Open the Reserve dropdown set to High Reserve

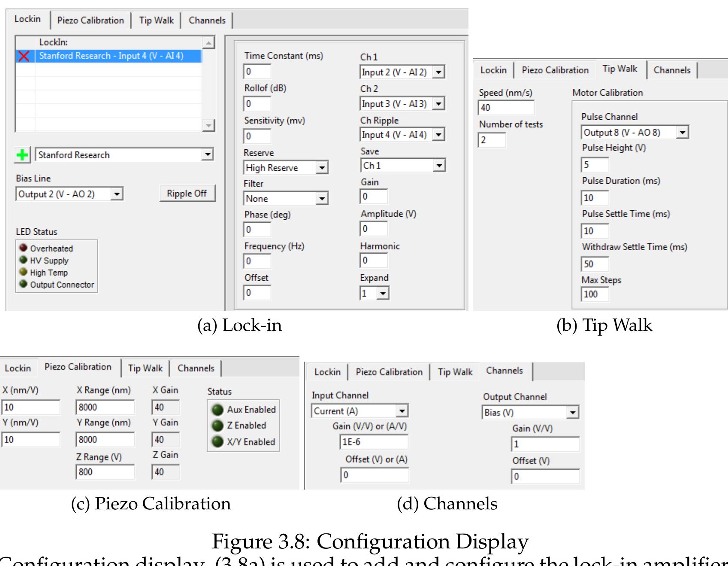(285, 167)
